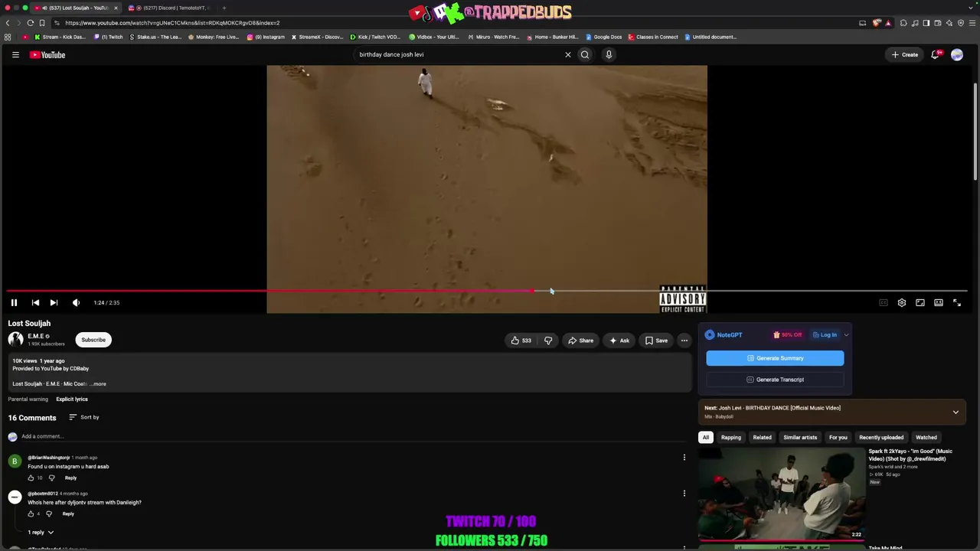Subscribe to the E.M.E channel
This screenshot has width=980, height=551.
(x=93, y=340)
